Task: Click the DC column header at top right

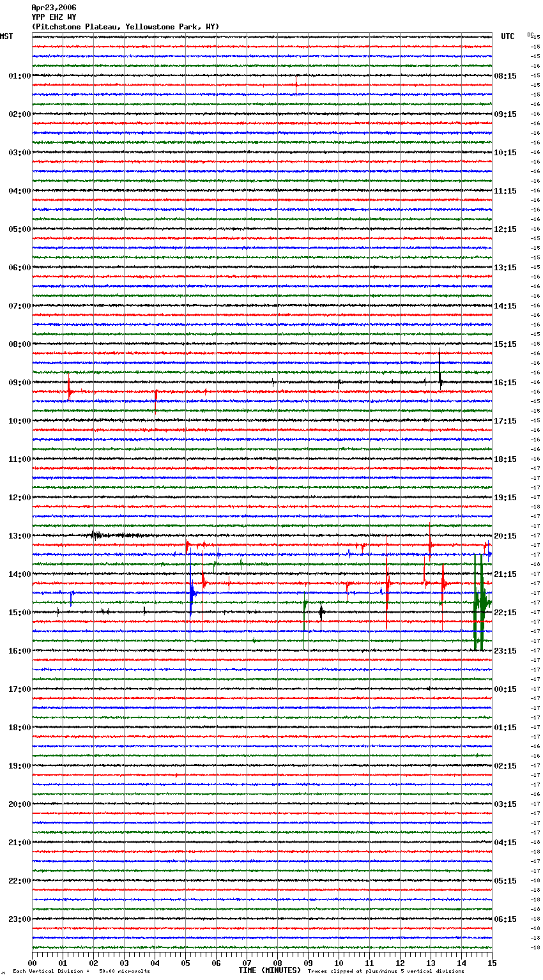Action: (x=530, y=34)
